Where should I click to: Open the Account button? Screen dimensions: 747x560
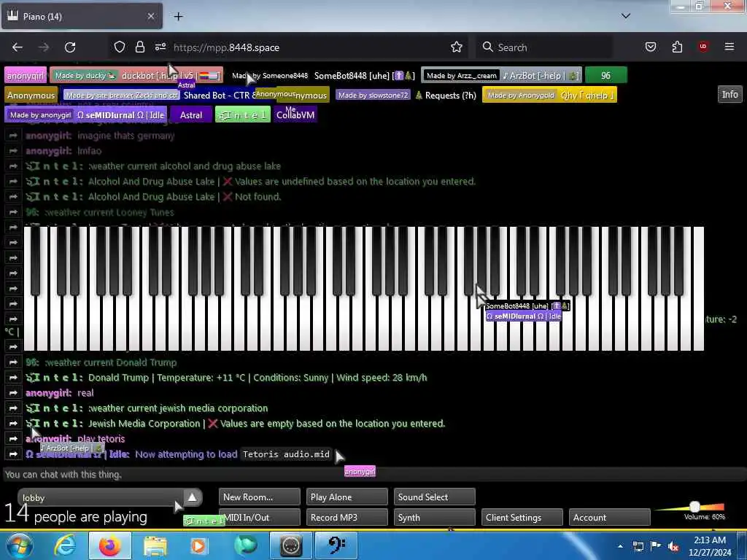pos(609,517)
